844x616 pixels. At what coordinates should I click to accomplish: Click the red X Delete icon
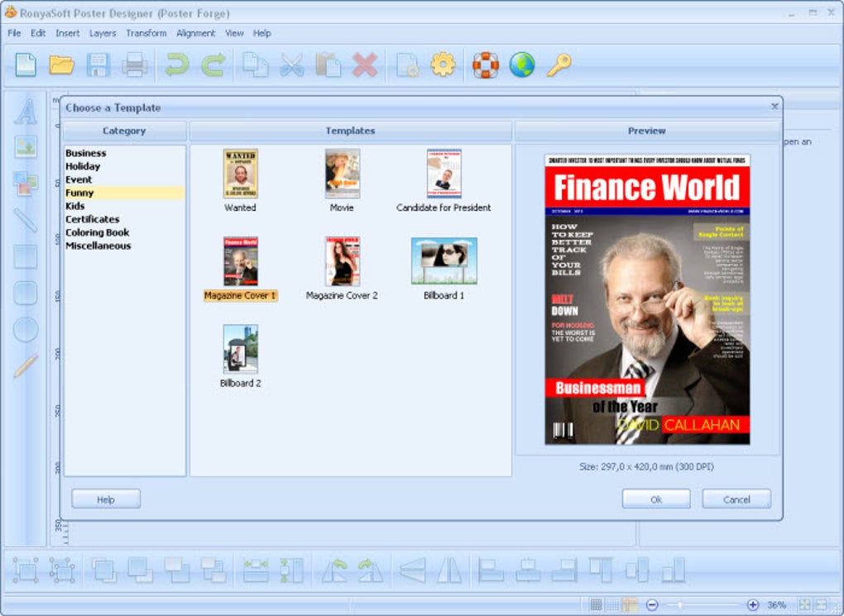point(364,65)
